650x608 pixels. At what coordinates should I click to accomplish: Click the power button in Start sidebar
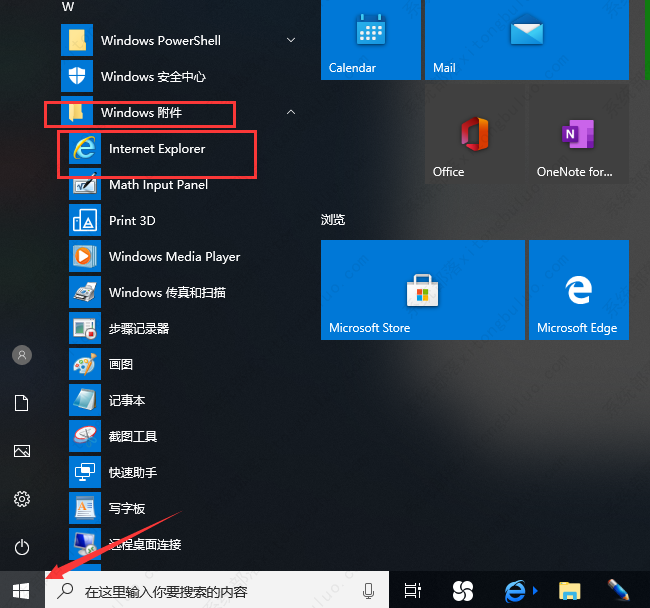point(22,546)
